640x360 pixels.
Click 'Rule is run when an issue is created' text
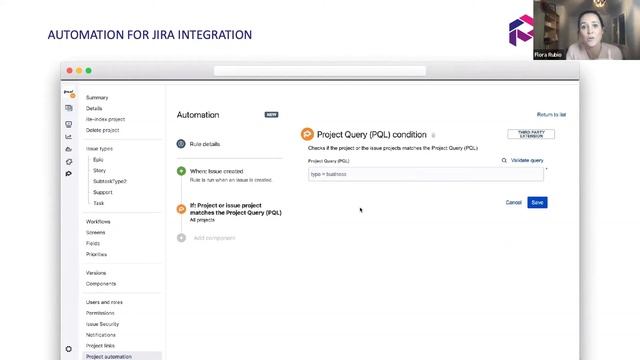231,180
